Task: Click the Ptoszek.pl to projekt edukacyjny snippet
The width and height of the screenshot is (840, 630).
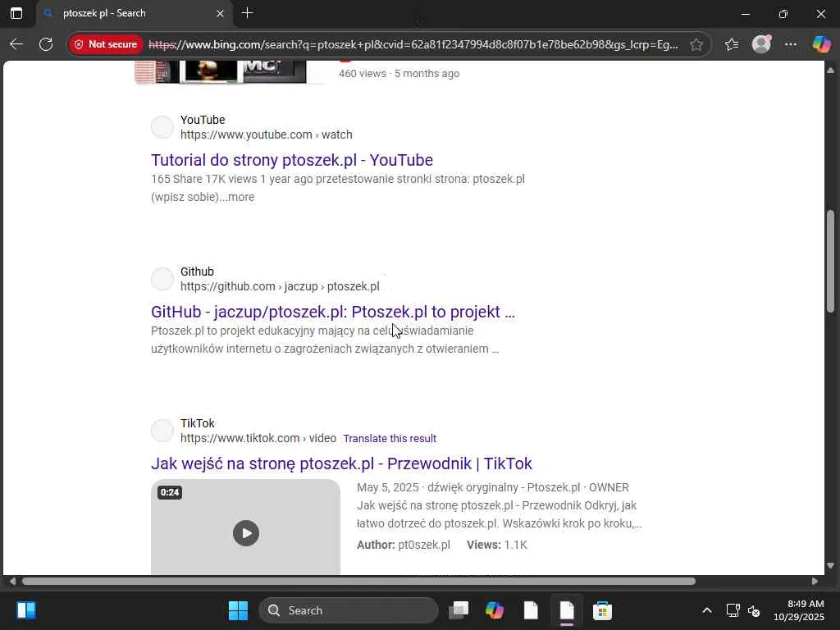Action: tap(325, 340)
